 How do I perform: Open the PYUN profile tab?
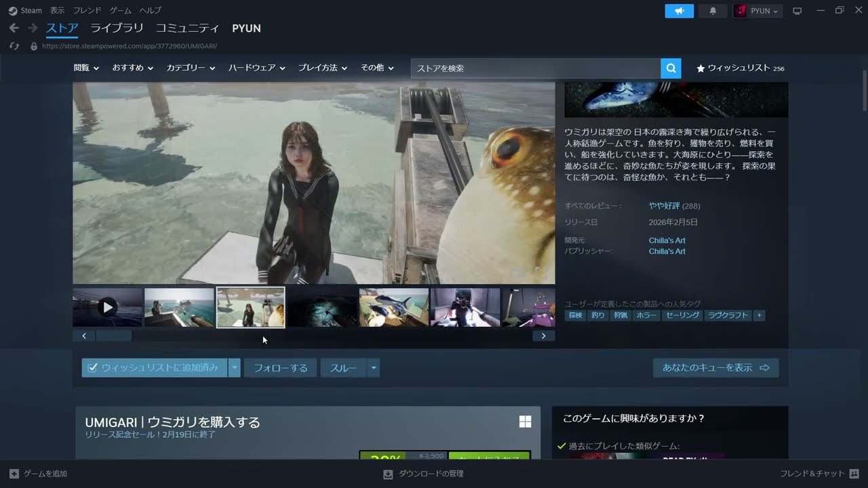click(x=246, y=28)
